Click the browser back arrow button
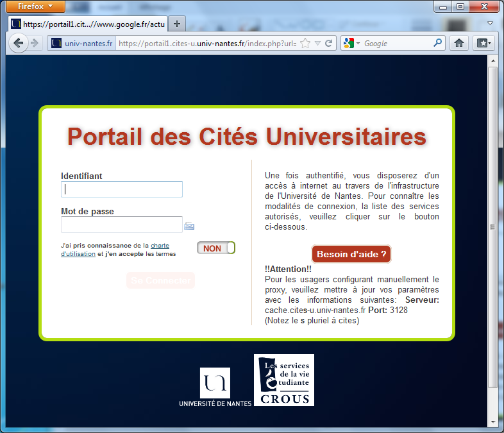This screenshot has width=504, height=433. 18,44
